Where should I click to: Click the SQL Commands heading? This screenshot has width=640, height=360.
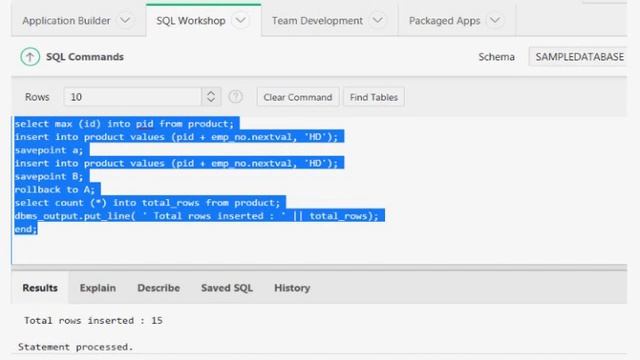point(85,57)
